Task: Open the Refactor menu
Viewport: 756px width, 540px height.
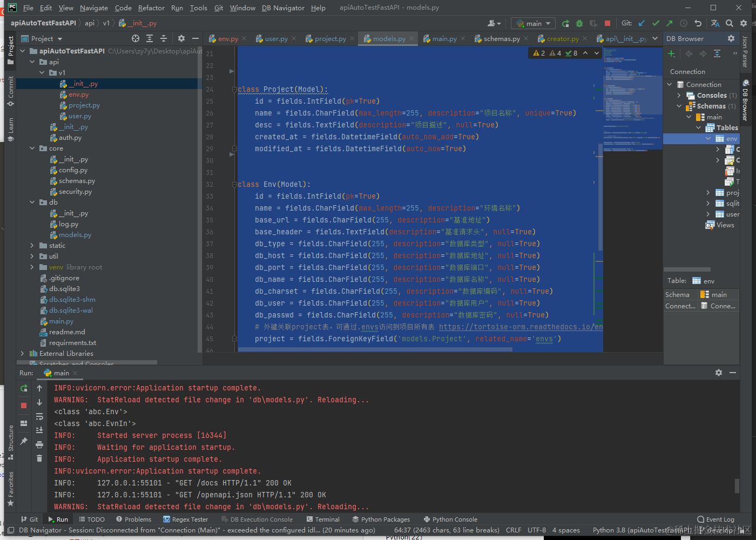Action: pyautogui.click(x=151, y=8)
